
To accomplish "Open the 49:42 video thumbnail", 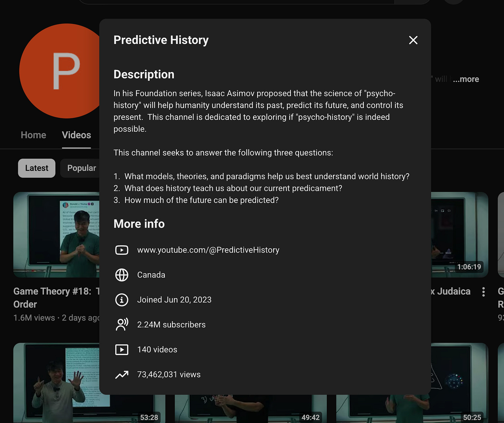I will pyautogui.click(x=251, y=409).
